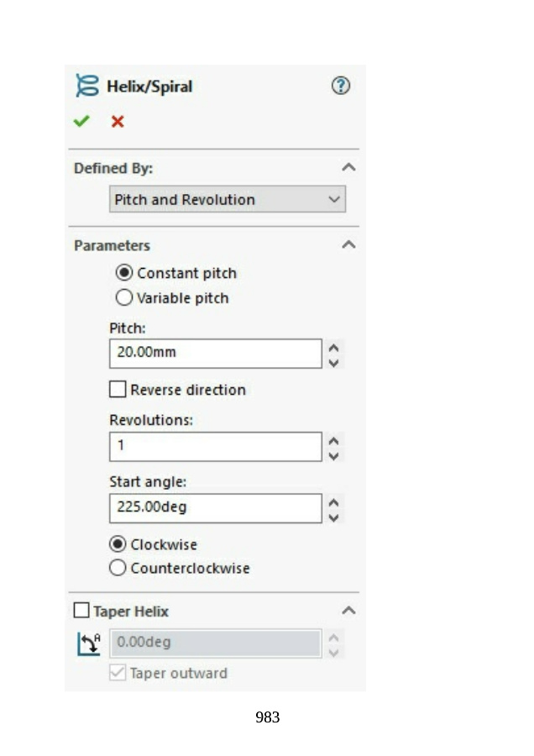Decrease Start angle with the down arrow
Screen dimensions: 534x756
coord(334,517)
